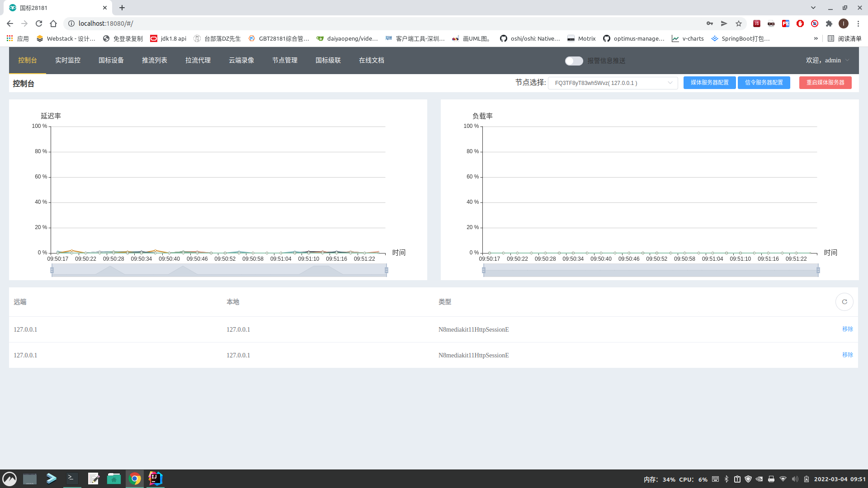Screen dimensions: 868x488
Task: Open IntelliJ IDEA from the taskbar
Action: coord(156,479)
